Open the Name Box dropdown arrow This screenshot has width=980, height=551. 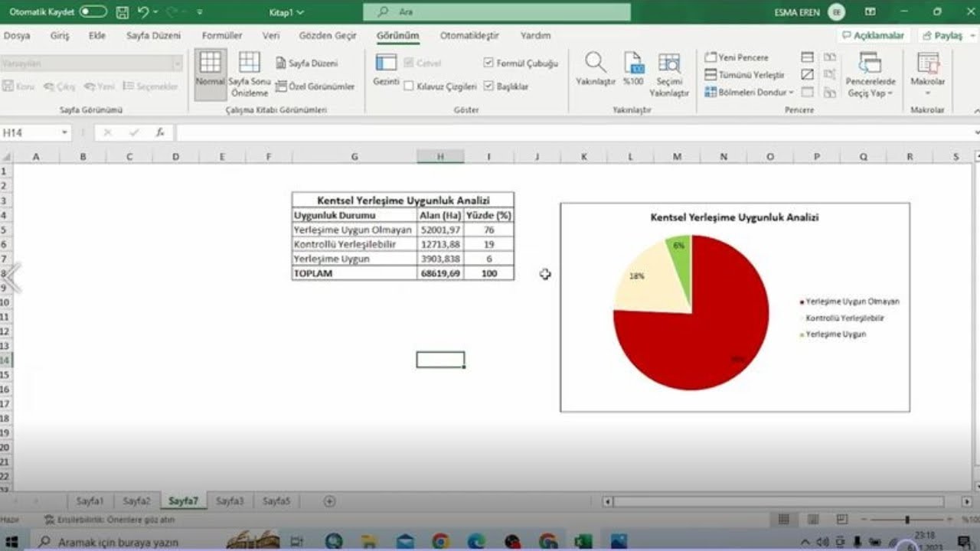point(64,132)
